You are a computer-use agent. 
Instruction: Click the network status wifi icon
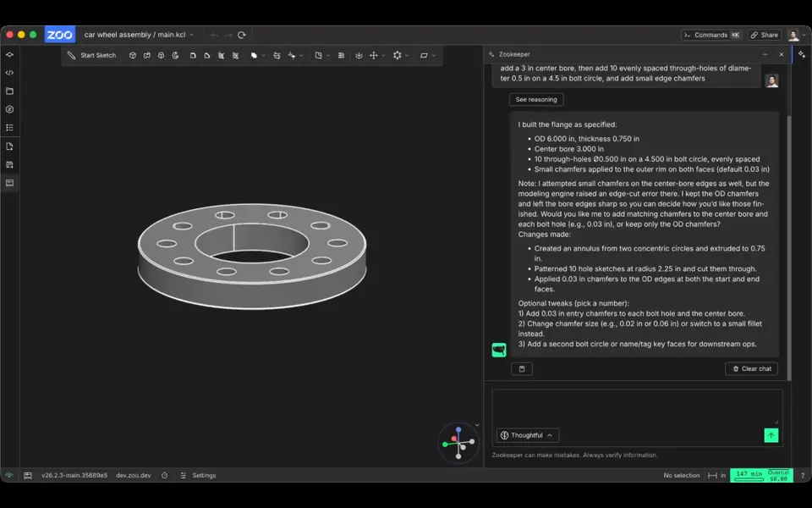9,475
